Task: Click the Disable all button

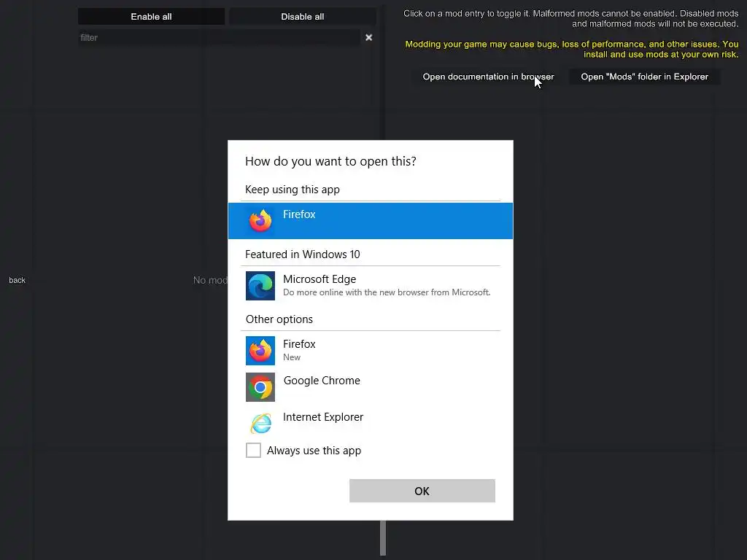Action: [303, 17]
